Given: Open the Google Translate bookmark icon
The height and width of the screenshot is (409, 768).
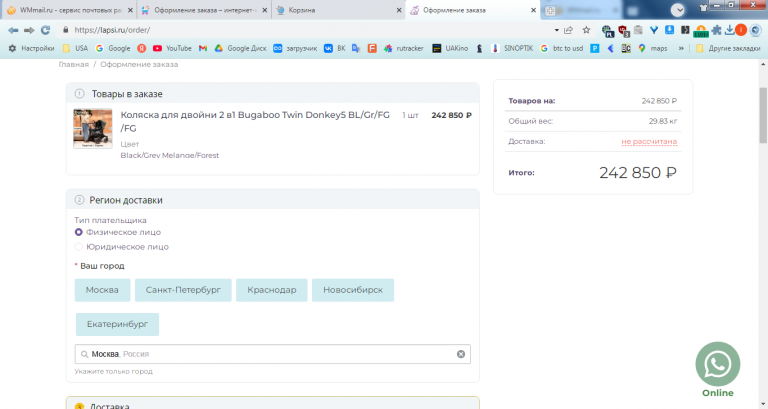Looking at the screenshot, I should (356, 48).
